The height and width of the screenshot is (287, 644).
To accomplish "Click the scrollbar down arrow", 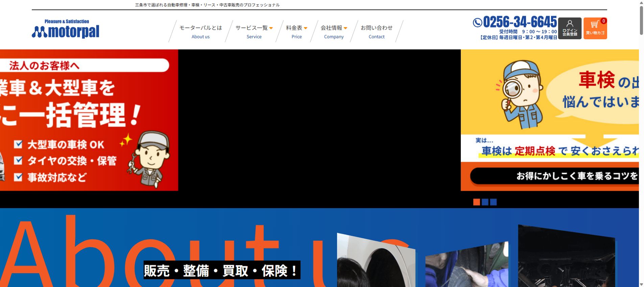I will tap(641, 284).
